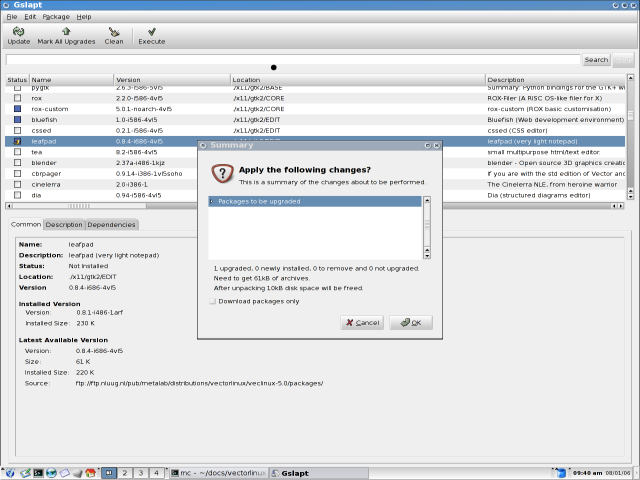640x480 pixels.
Task: Expand the Packages to be upgraded row
Action: [x=213, y=202]
